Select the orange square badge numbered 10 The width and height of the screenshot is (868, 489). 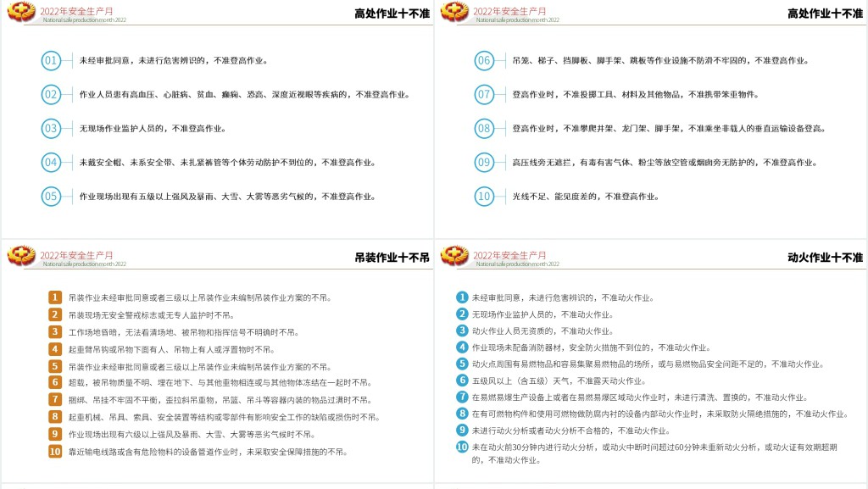click(55, 452)
